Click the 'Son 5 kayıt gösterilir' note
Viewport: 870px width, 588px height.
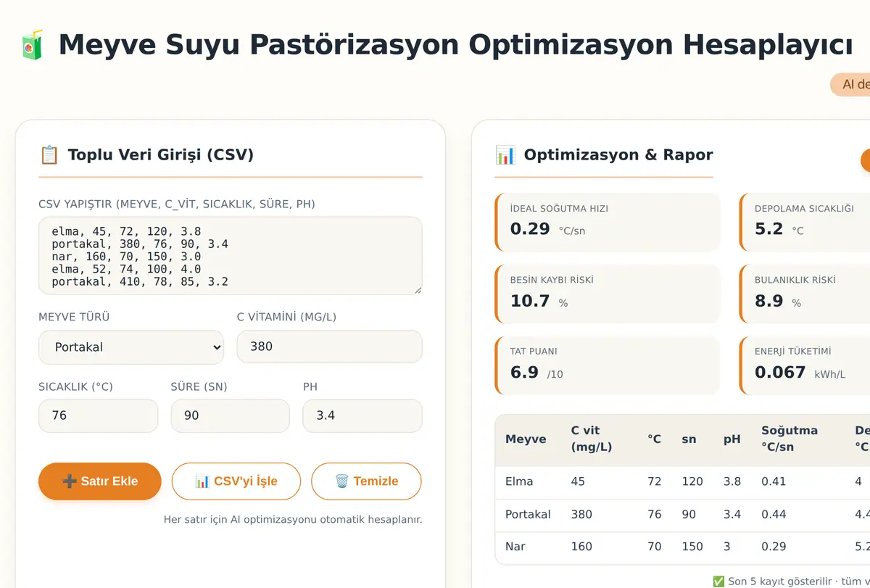791,581
